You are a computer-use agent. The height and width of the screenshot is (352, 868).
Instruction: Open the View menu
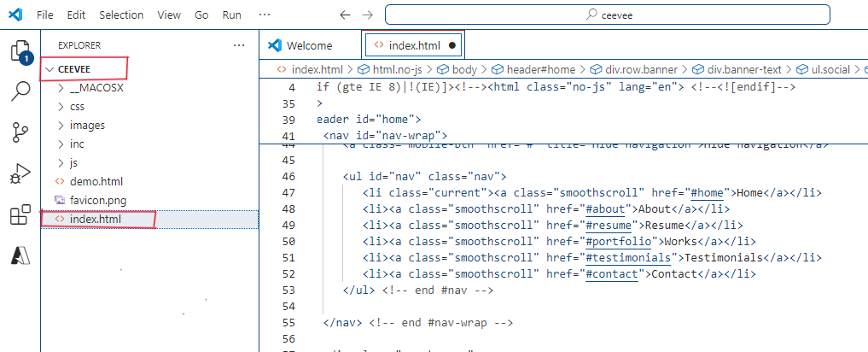point(169,15)
